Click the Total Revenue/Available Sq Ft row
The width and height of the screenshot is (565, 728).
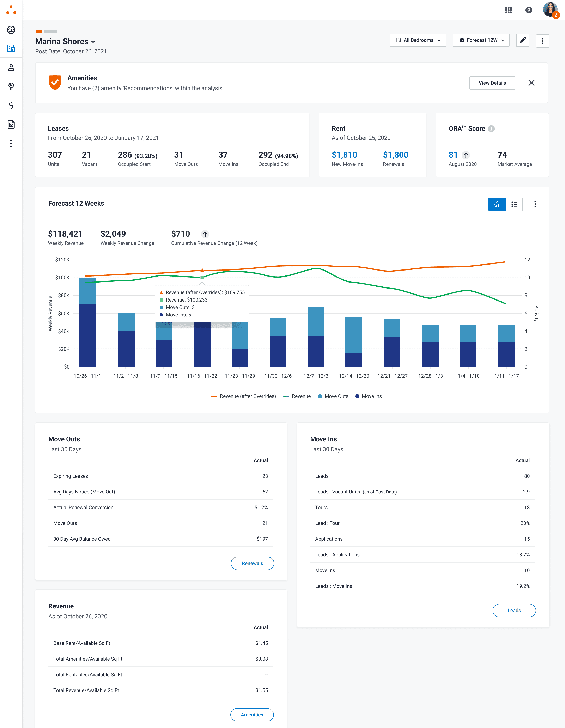161,690
